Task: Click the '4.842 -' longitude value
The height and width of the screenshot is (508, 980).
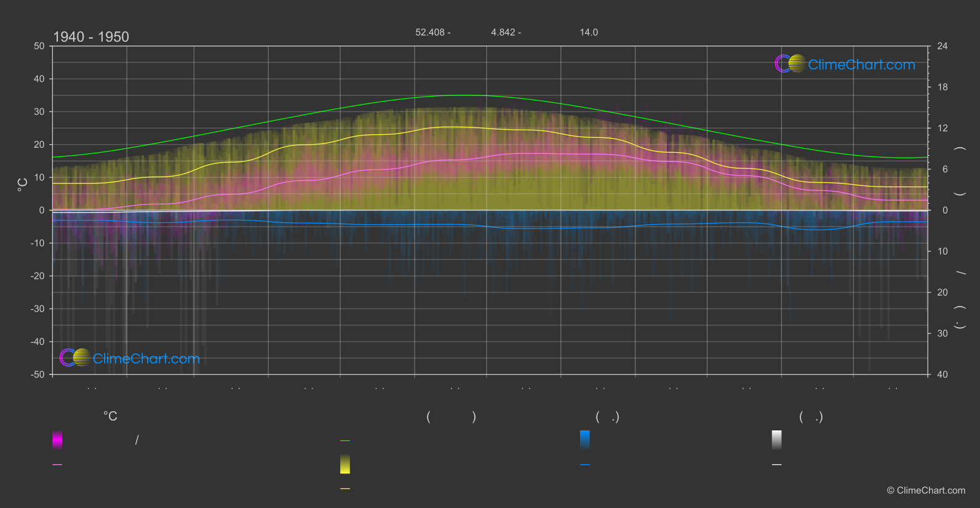Action: point(506,32)
